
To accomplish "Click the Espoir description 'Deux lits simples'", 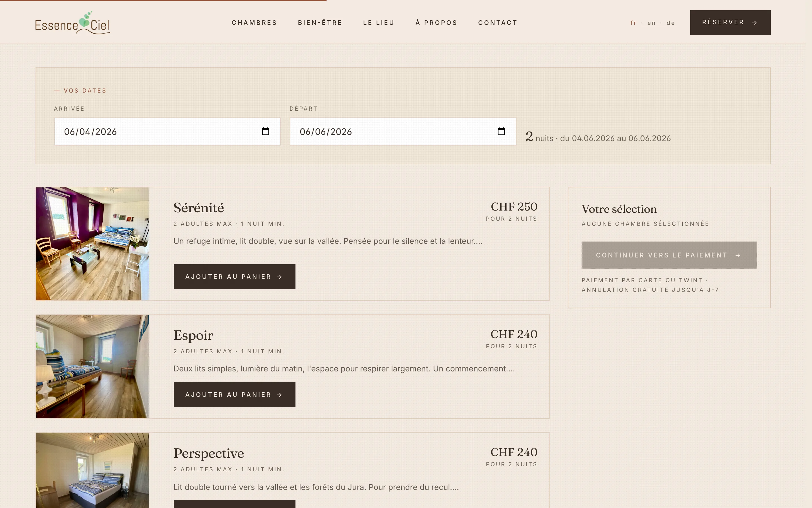I will tap(344, 369).
